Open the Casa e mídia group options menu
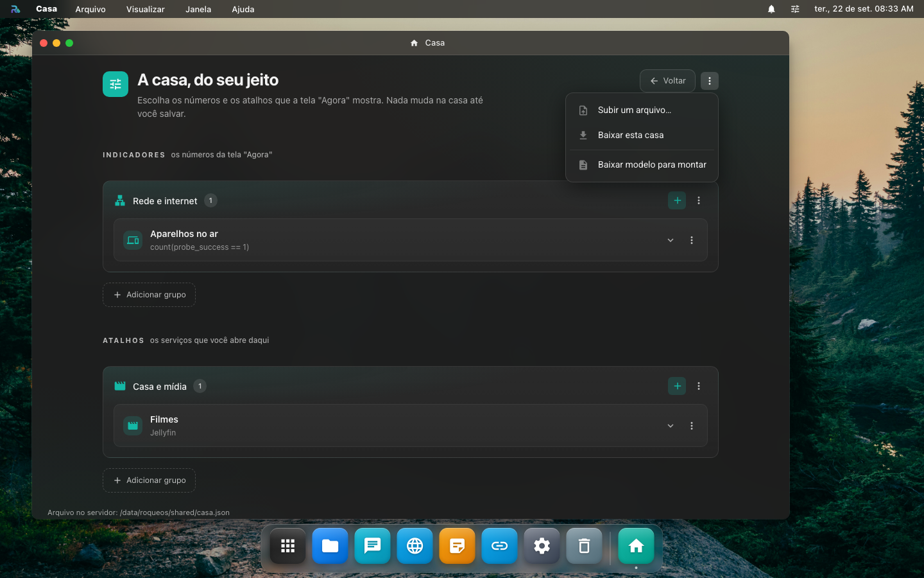The image size is (924, 578). pos(699,386)
